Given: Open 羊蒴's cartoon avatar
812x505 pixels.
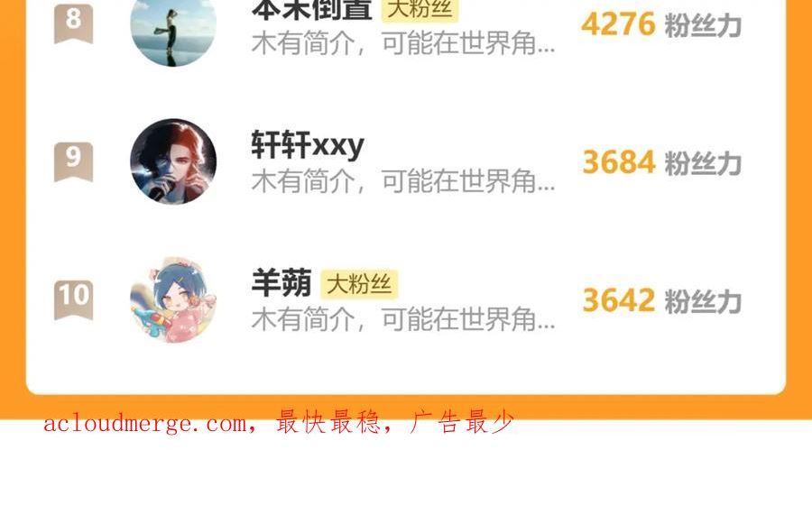Looking at the screenshot, I should pyautogui.click(x=173, y=299).
